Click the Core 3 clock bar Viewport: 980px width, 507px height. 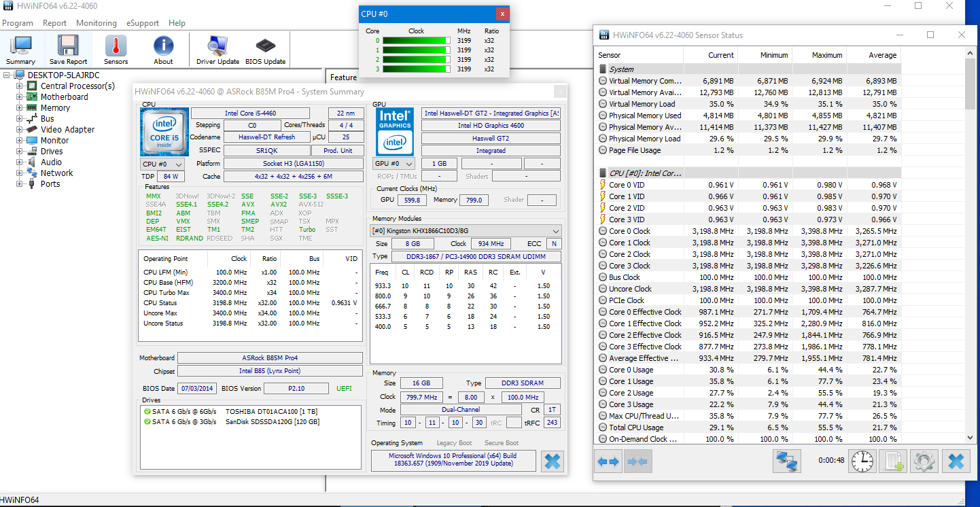pyautogui.click(x=416, y=69)
